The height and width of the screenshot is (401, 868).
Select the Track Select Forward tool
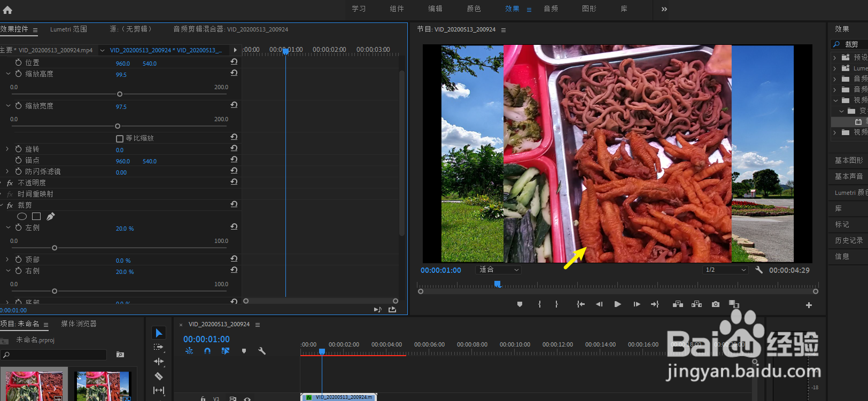[x=159, y=347]
